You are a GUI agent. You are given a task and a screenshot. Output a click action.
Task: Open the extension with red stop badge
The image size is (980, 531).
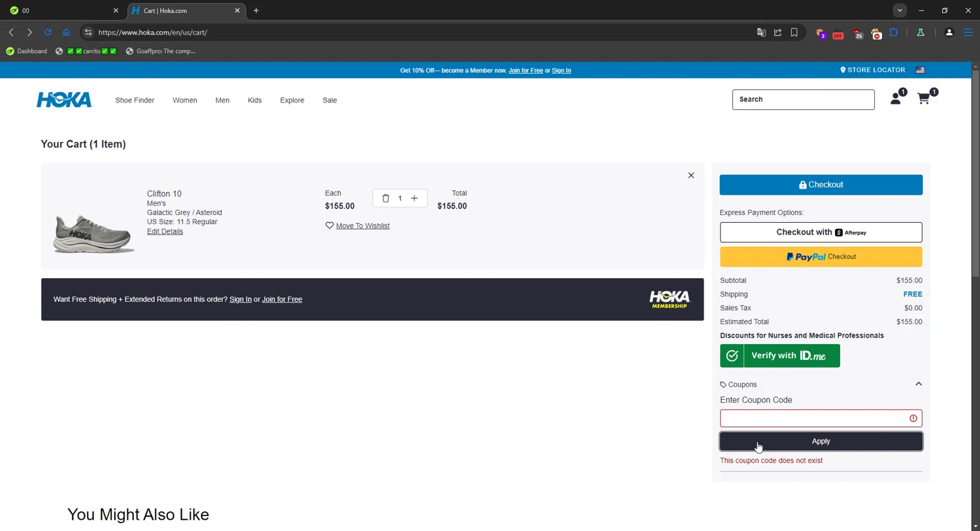coord(876,33)
